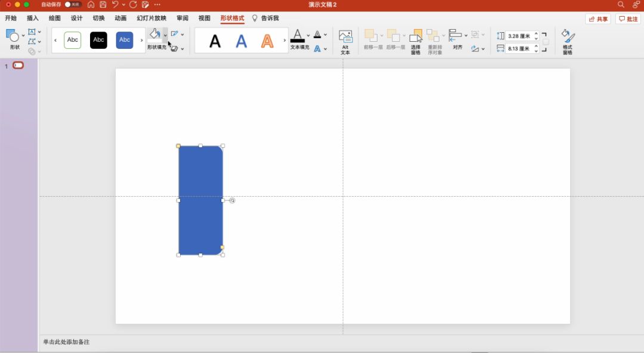Screen dimensions: 644x353
Task: Select slide 1 thumbnail in the sidebar
Action: pos(18,66)
